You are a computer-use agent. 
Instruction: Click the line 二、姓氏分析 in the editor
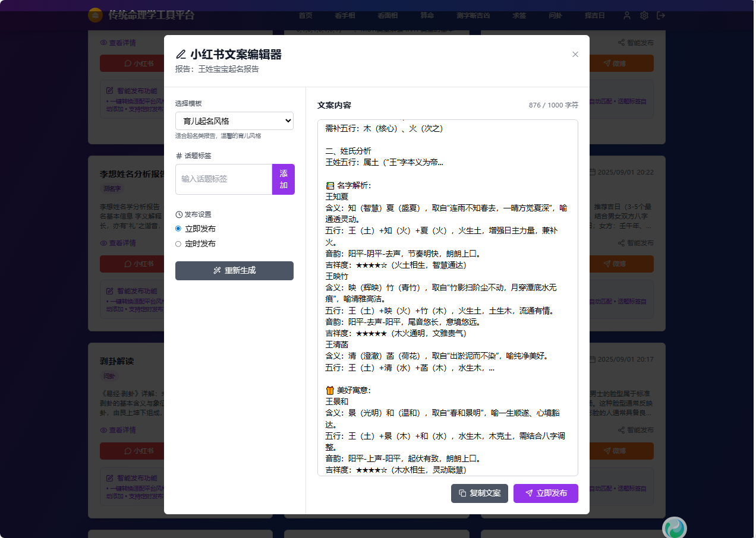348,151
